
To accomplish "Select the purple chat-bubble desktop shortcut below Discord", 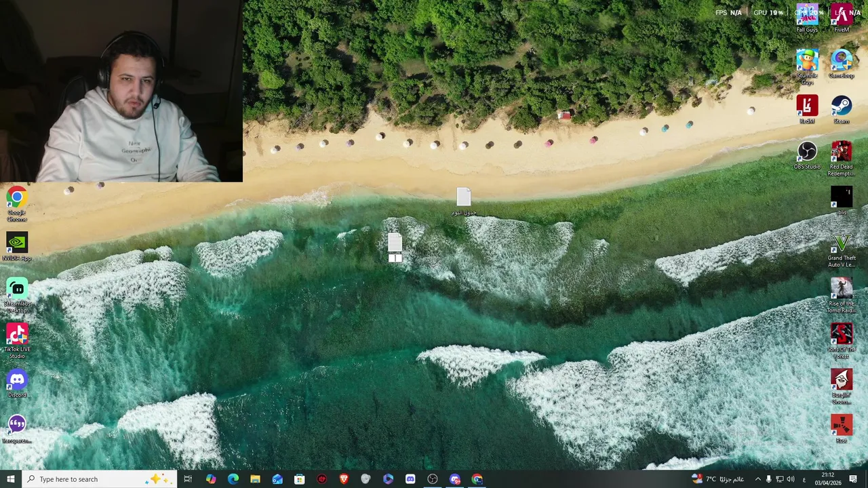I will (x=17, y=430).
